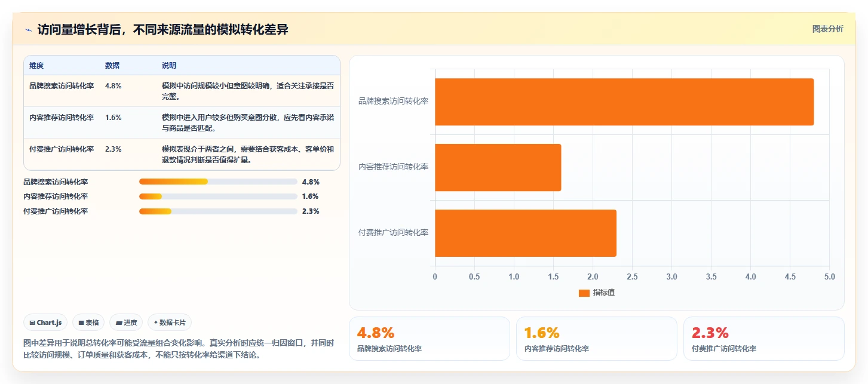Click the 2.5 x-axis tick label
Image resolution: width=868 pixels, height=384 pixels.
click(x=632, y=277)
